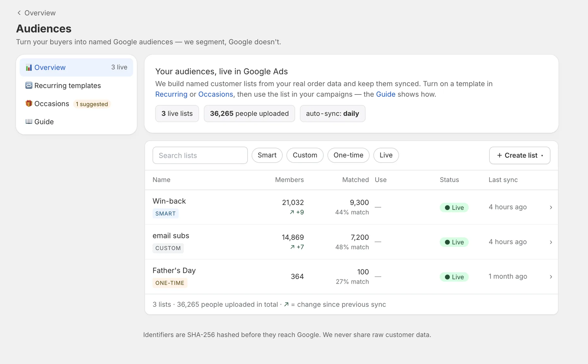Click the email subs Live status badge
Screen dimensions: 588x364
click(x=454, y=242)
